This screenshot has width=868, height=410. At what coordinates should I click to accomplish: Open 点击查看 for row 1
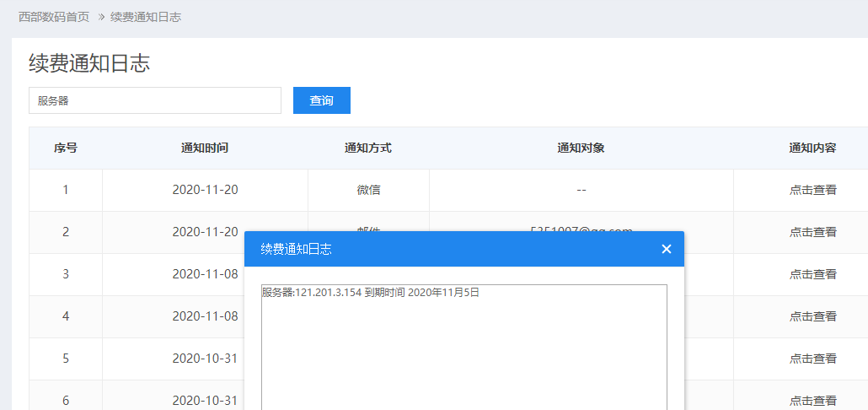812,190
